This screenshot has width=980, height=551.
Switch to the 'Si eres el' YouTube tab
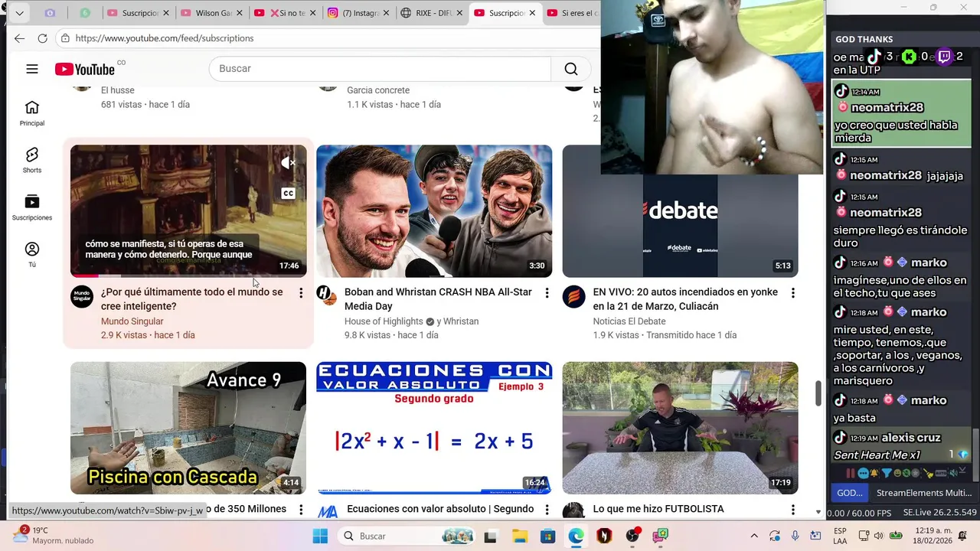click(573, 13)
